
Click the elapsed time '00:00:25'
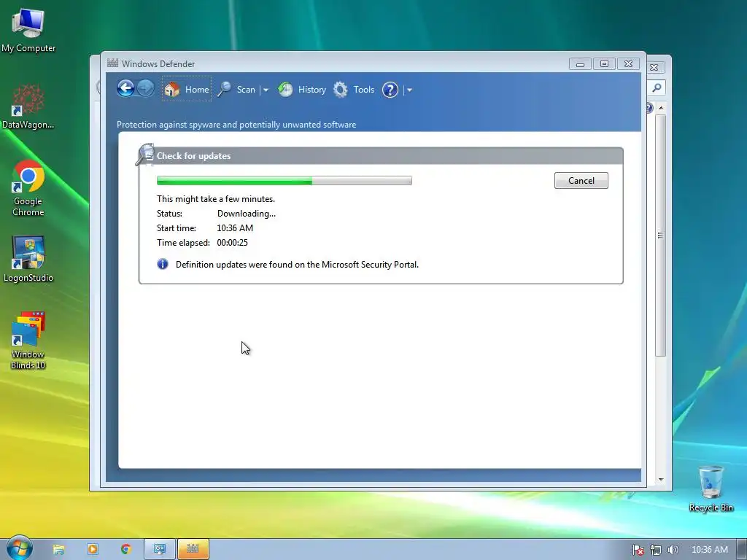point(233,242)
